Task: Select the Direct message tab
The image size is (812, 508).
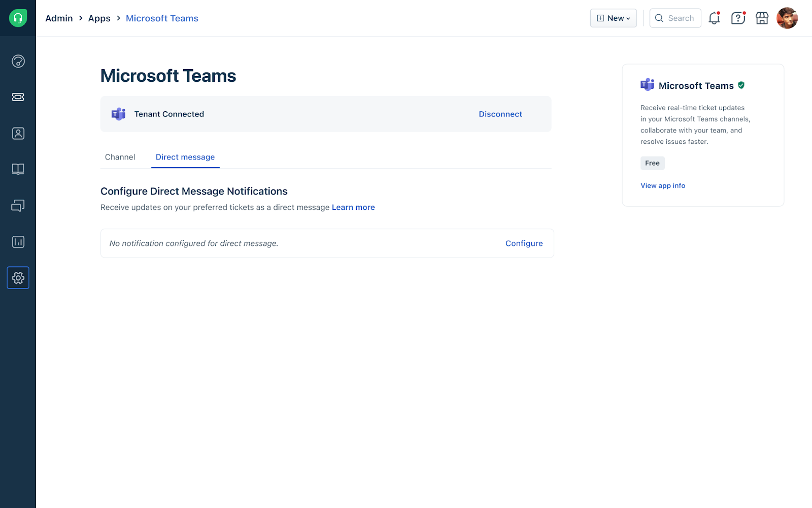Action: tap(185, 157)
